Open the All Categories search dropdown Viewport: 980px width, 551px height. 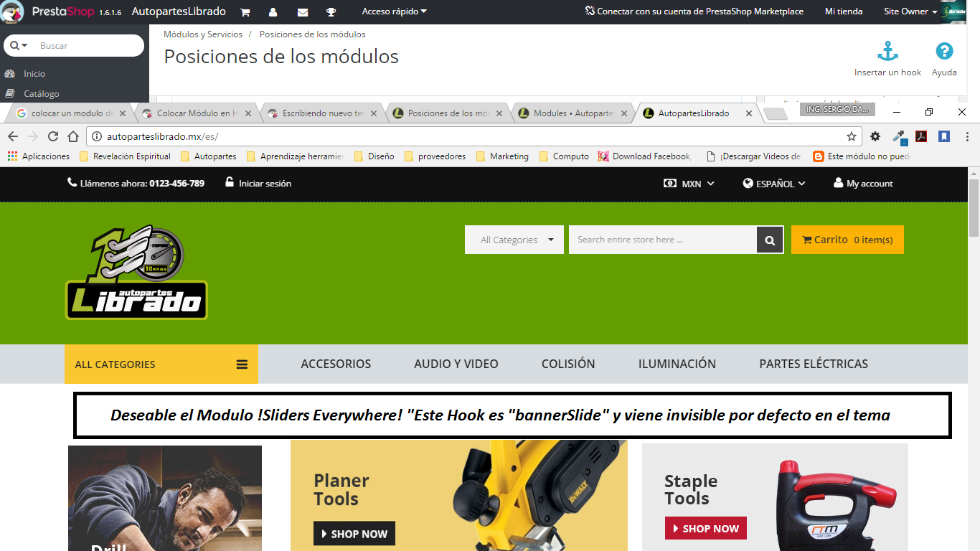514,240
